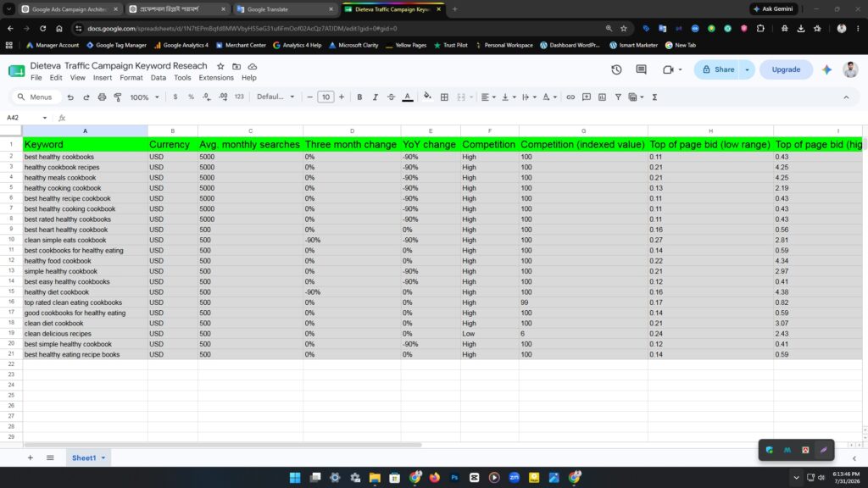See document cloud status icon
The image size is (868, 488).
(x=253, y=66)
